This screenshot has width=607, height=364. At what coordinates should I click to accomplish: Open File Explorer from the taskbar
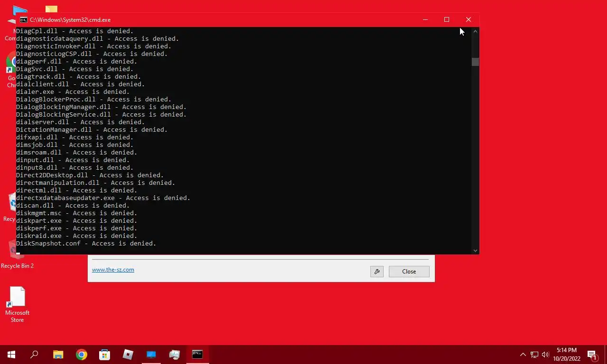(58, 355)
